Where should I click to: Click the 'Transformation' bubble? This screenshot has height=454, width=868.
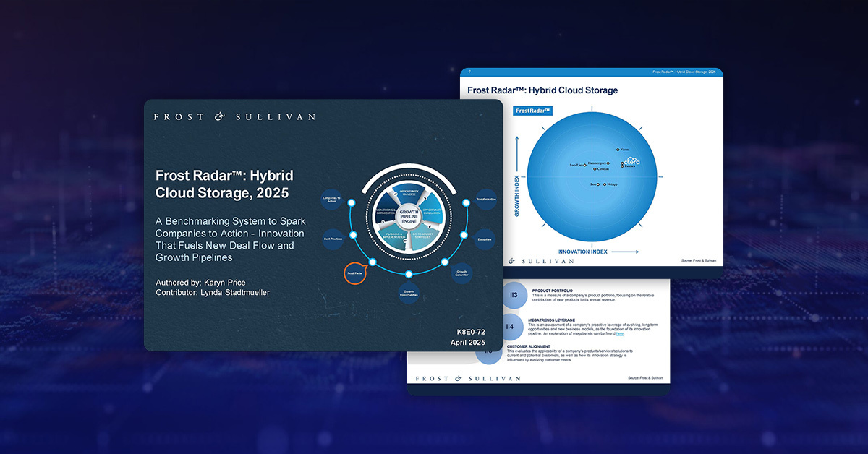tap(485, 200)
